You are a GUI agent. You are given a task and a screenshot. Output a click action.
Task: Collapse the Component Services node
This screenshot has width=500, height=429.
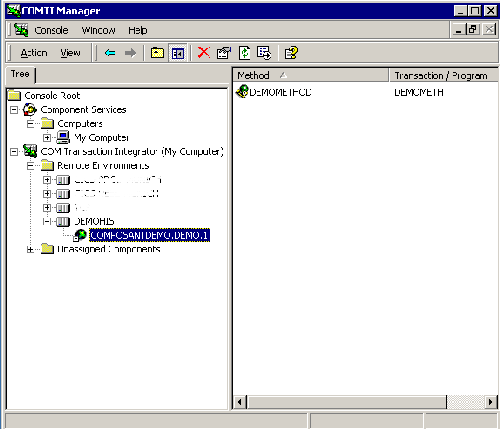[14, 110]
